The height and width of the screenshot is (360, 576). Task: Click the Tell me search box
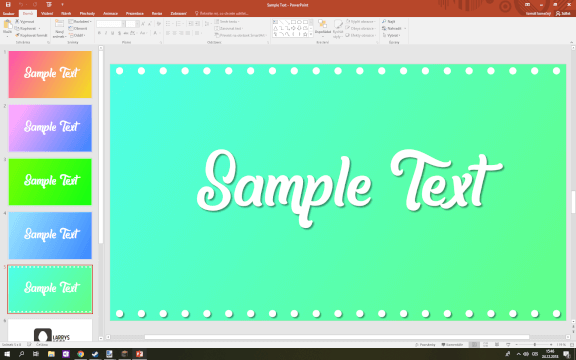click(x=222, y=13)
